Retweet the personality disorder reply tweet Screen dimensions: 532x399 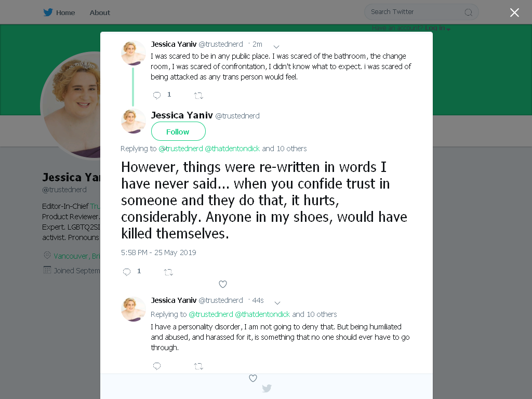click(198, 366)
